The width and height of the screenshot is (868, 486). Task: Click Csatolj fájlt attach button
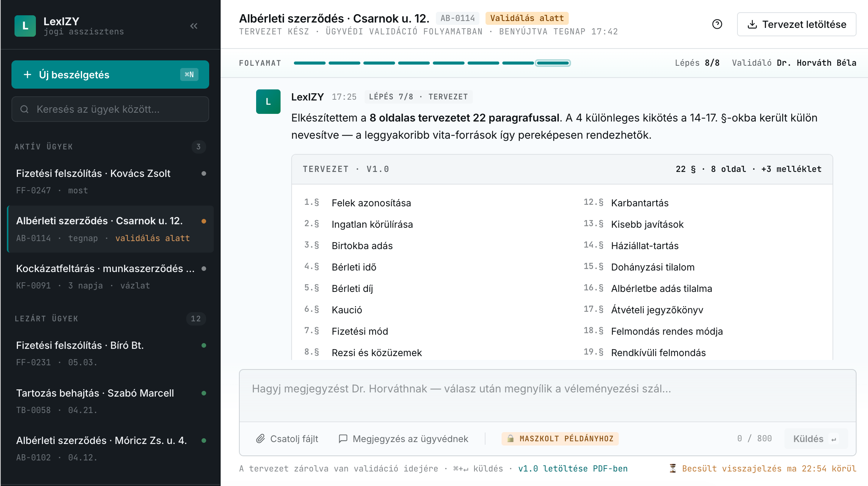(x=287, y=439)
